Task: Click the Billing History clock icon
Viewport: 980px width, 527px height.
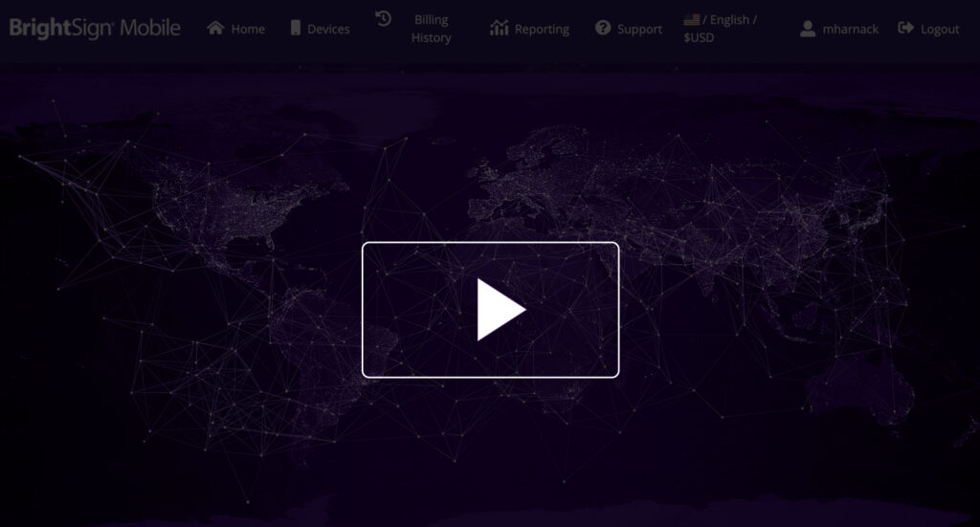Action: point(384,18)
